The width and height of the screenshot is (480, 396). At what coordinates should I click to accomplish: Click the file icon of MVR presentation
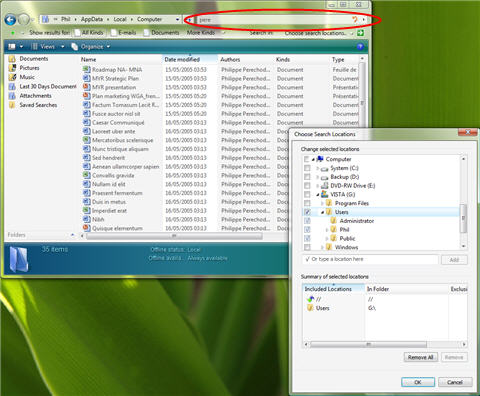[x=86, y=87]
